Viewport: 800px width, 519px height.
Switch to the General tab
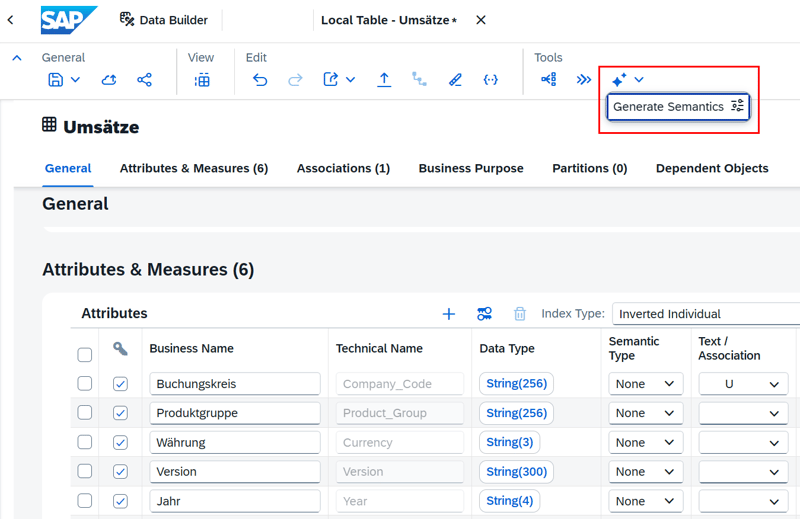tap(68, 168)
